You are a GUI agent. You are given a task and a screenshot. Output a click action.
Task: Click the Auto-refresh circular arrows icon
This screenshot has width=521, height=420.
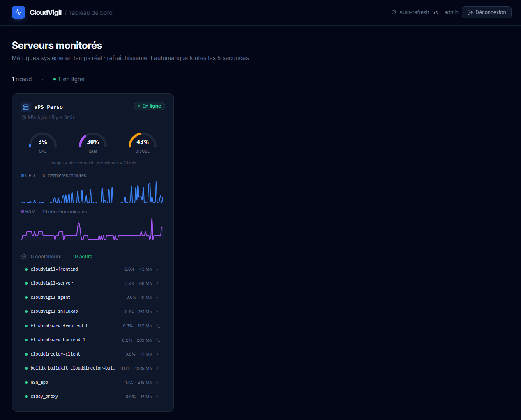(x=394, y=12)
